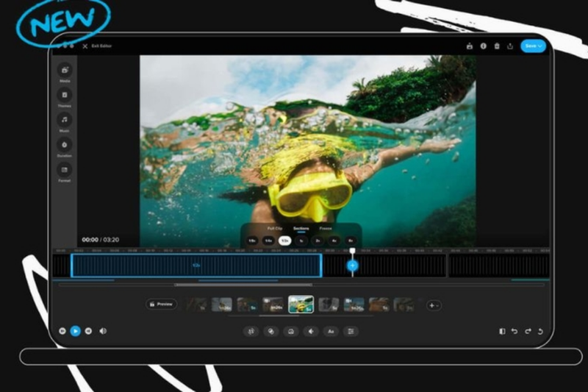Click the info icon in top bar
588x392 pixels.
click(x=484, y=46)
